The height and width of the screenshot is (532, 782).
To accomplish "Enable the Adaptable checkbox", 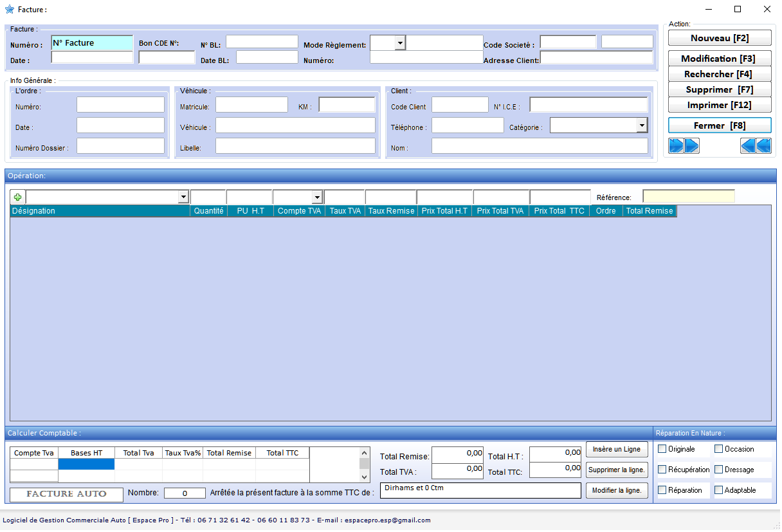I will (719, 490).
